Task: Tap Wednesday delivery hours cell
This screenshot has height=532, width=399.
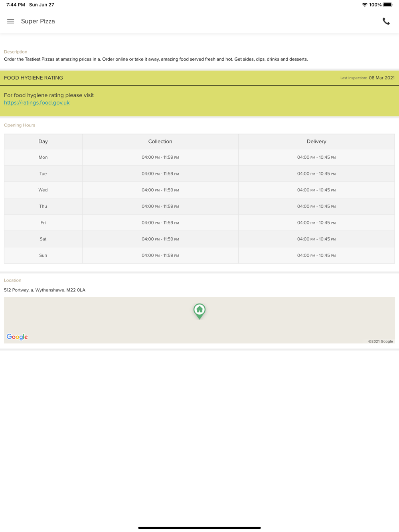Action: (x=316, y=190)
